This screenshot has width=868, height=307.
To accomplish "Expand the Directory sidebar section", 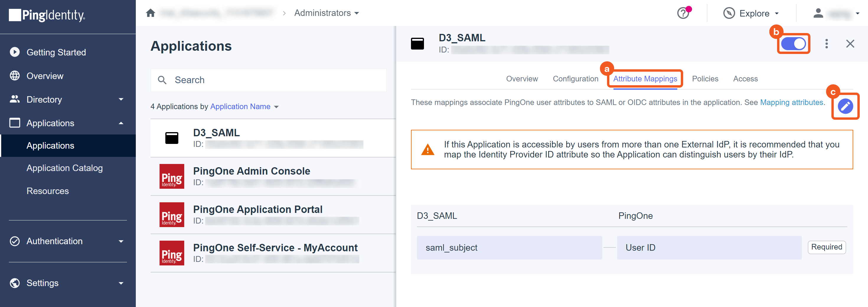I will click(67, 100).
